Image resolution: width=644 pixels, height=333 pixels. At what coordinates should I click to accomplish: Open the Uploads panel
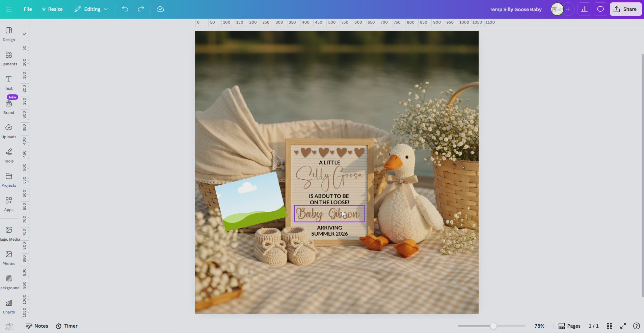click(9, 131)
